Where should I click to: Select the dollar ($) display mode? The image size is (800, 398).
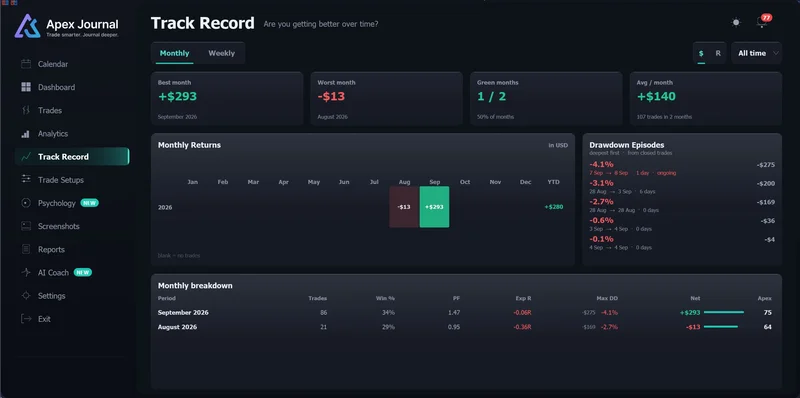pyautogui.click(x=701, y=53)
